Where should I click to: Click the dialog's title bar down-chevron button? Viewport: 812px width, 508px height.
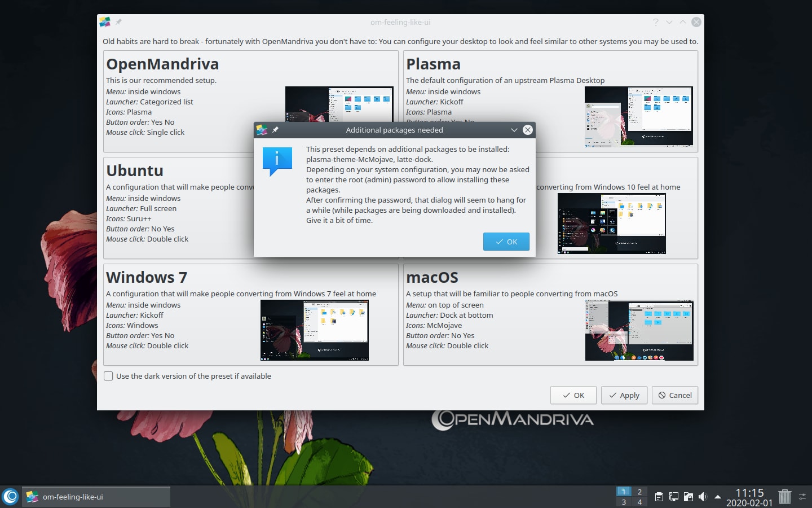(x=514, y=130)
